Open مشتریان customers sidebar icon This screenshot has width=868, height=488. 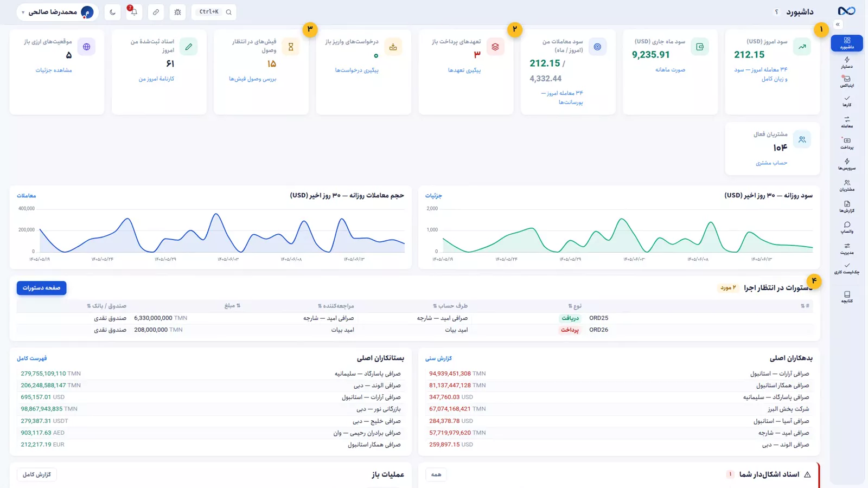[847, 185]
